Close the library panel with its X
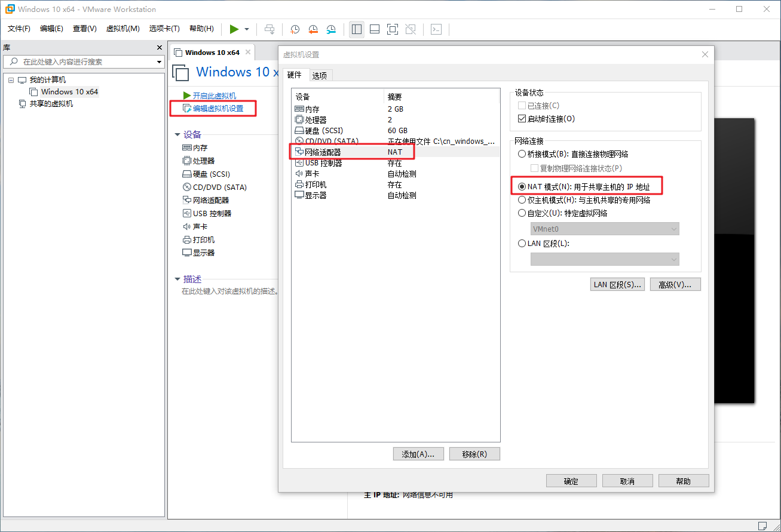The width and height of the screenshot is (781, 532). (160, 47)
